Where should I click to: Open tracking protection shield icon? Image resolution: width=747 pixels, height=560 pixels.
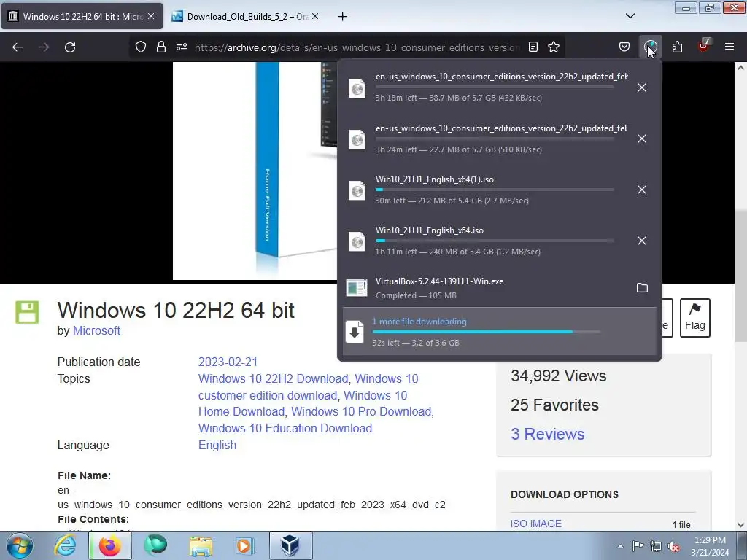141,47
